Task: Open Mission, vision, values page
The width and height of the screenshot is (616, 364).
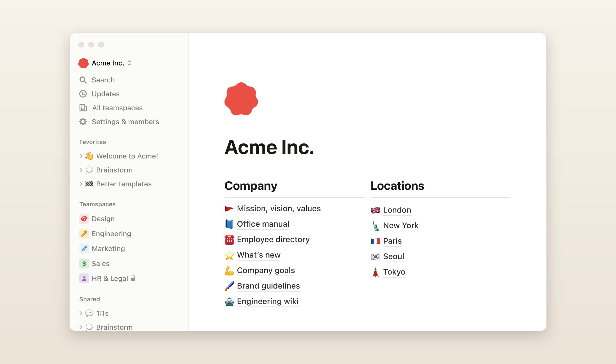Action: 279,208
